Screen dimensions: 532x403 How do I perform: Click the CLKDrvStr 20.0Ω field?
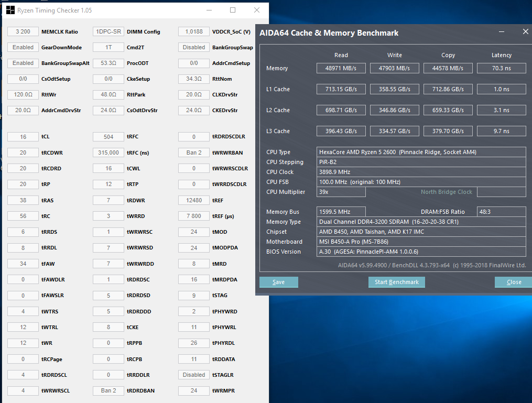click(194, 95)
